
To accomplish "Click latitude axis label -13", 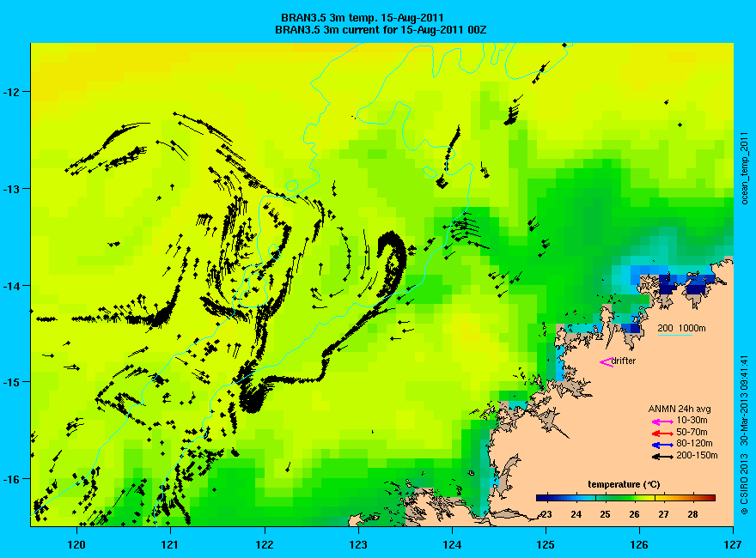I will coord(10,189).
